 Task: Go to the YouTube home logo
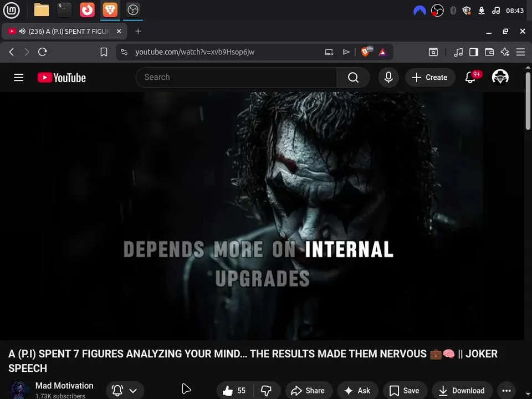[62, 78]
